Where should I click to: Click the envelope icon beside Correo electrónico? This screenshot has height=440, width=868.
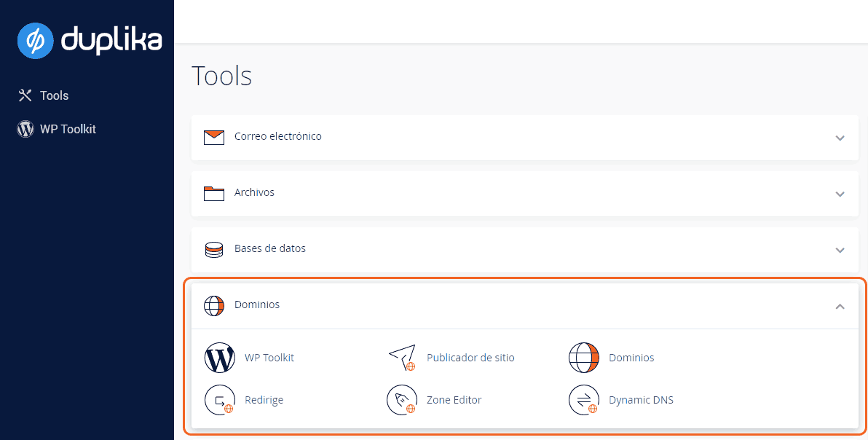coord(214,137)
